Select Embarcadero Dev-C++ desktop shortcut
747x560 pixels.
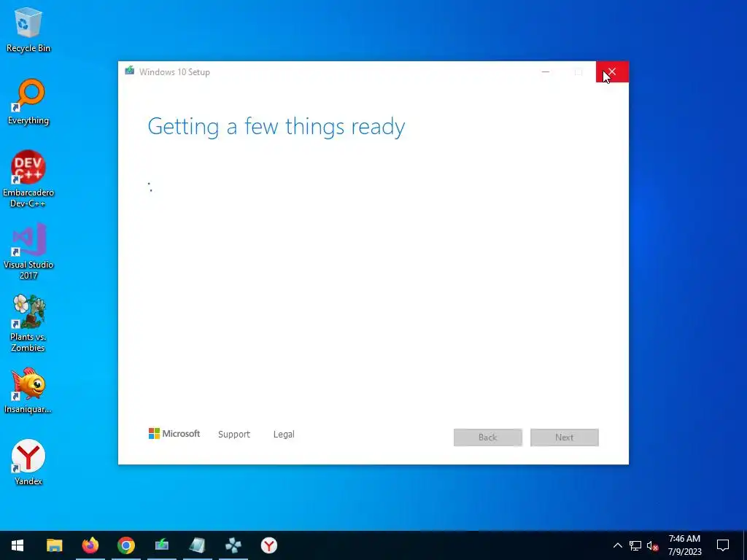[x=28, y=179]
